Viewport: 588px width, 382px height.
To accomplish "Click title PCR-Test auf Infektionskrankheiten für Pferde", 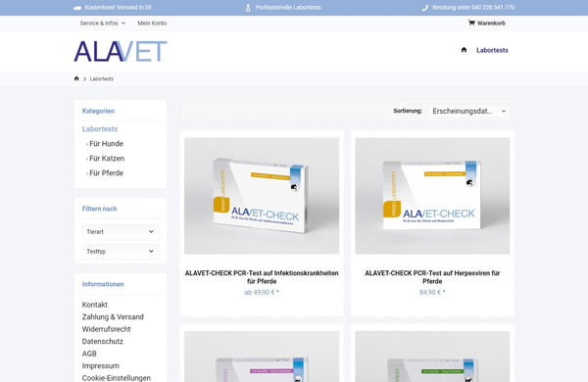I will 262,277.
